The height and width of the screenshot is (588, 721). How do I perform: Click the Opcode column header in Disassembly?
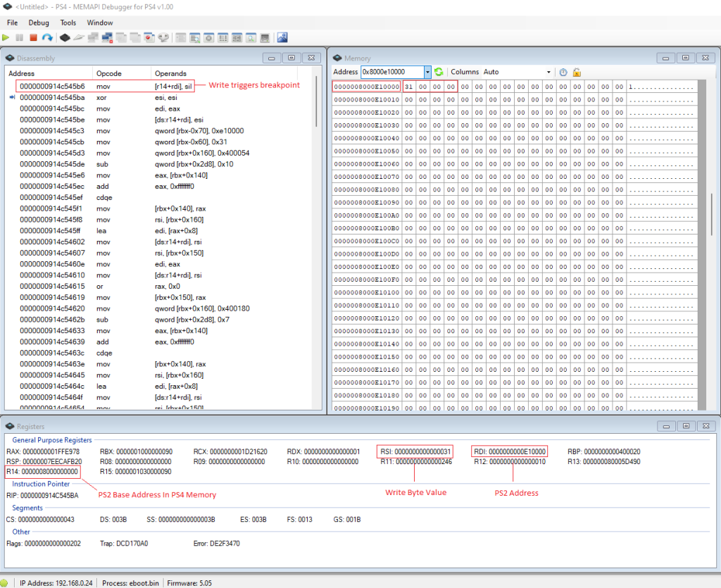click(109, 73)
